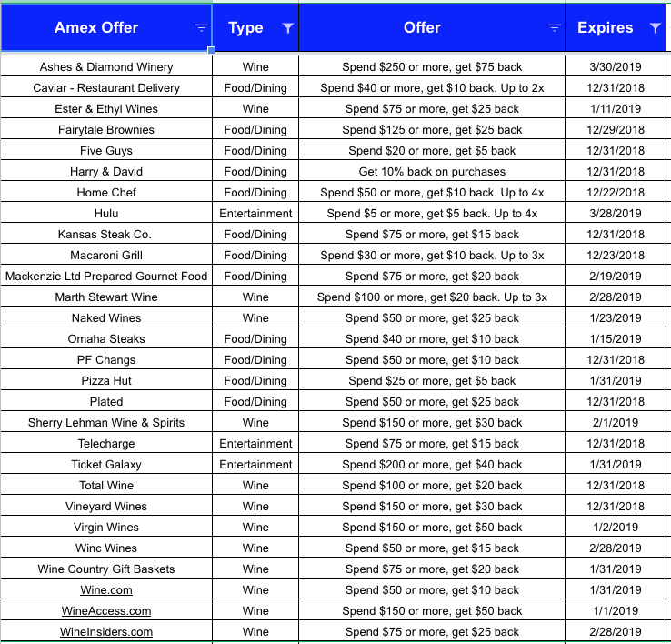The height and width of the screenshot is (644, 671).
Task: Click the Expires column funnel filter icon
Action: 655,28
